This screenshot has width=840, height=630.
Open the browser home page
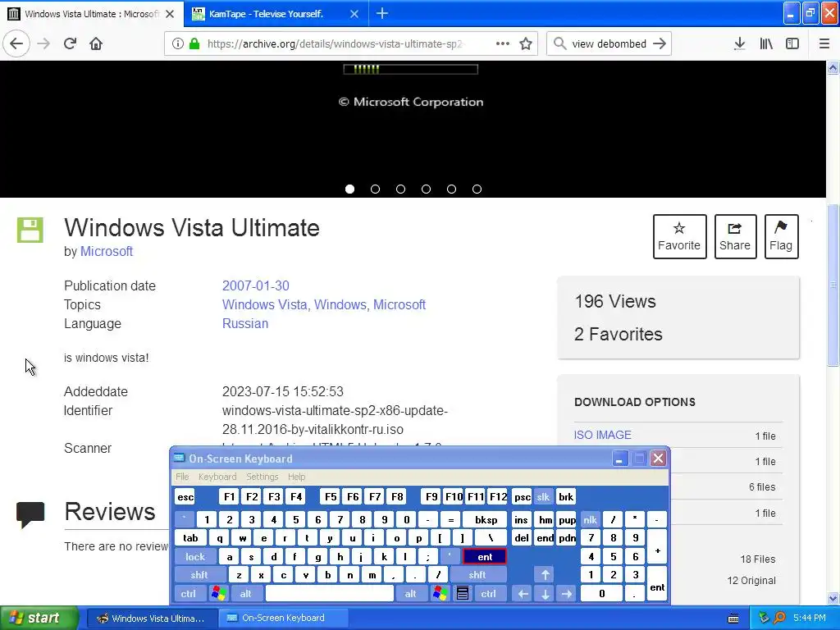click(96, 43)
